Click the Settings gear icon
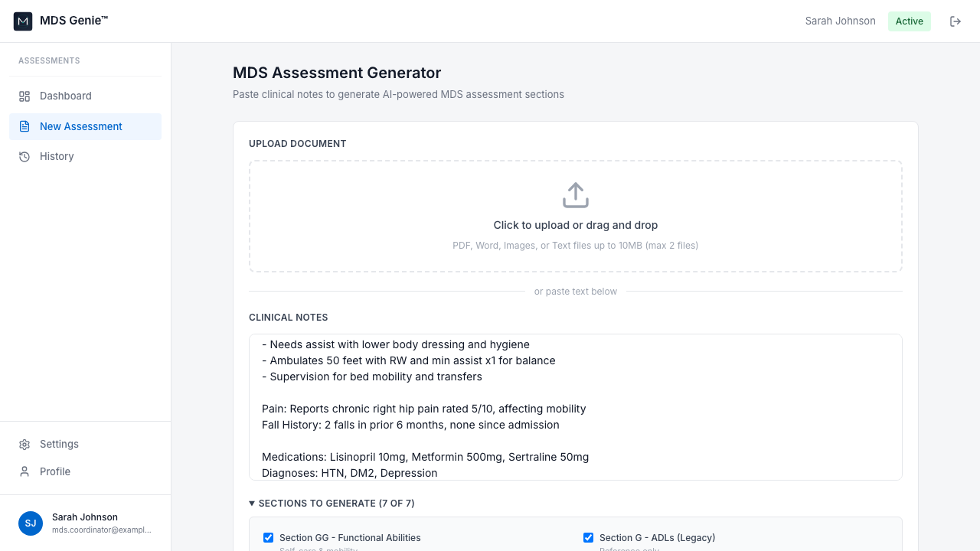 [23, 444]
